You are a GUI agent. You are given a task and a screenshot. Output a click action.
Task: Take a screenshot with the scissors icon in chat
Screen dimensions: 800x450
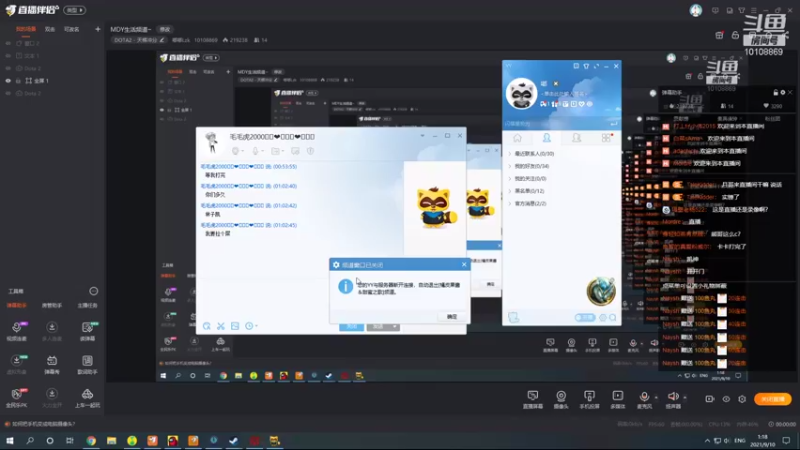coord(221,326)
